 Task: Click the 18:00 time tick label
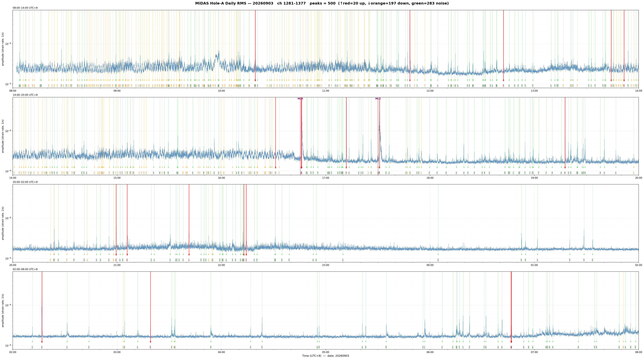pos(430,178)
